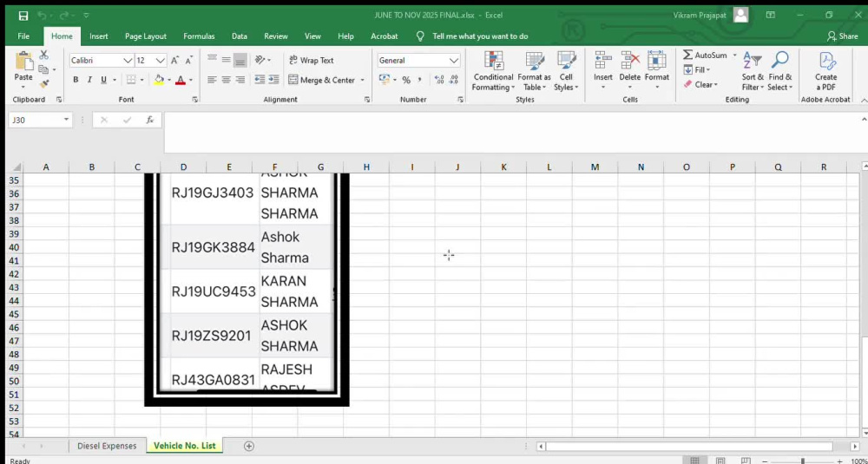Save the workbook with the floppy icon
Screen dimensions: 868x464
23,16
